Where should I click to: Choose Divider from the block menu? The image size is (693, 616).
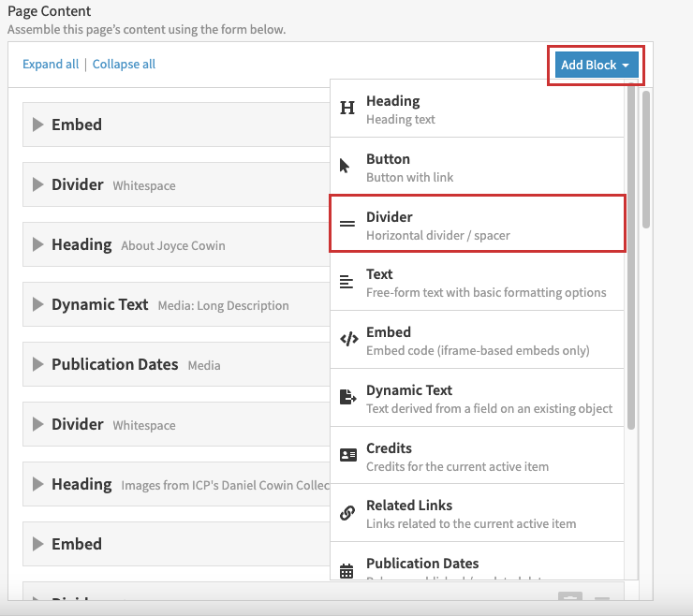pos(478,225)
